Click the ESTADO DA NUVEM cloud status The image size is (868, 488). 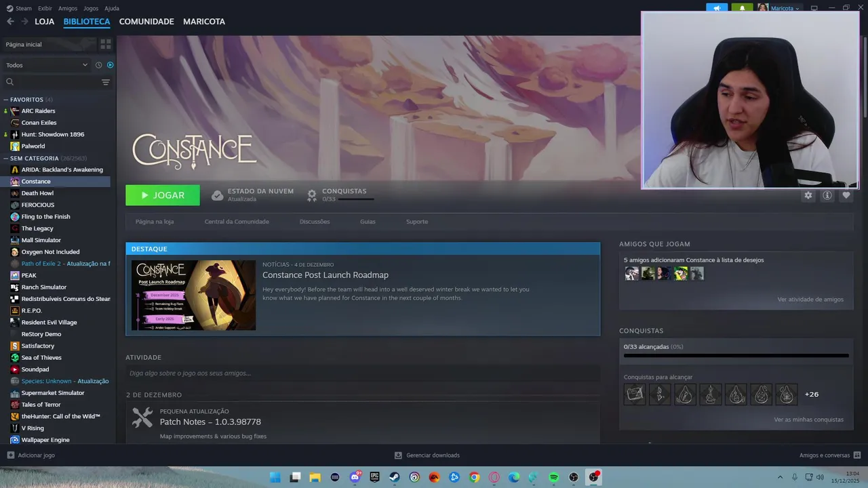(252, 195)
